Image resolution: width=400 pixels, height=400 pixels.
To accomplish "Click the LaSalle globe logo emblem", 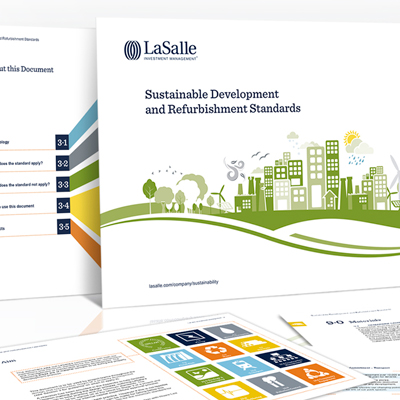I will 133,50.
